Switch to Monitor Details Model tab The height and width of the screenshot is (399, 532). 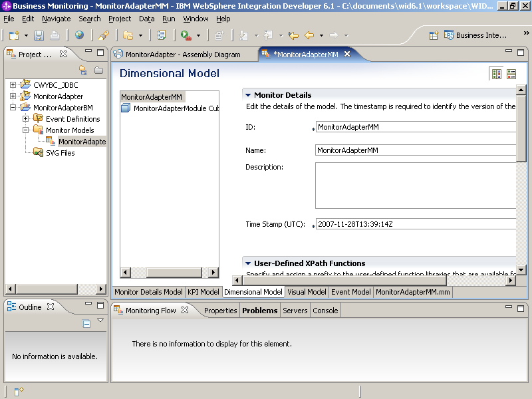coord(148,292)
